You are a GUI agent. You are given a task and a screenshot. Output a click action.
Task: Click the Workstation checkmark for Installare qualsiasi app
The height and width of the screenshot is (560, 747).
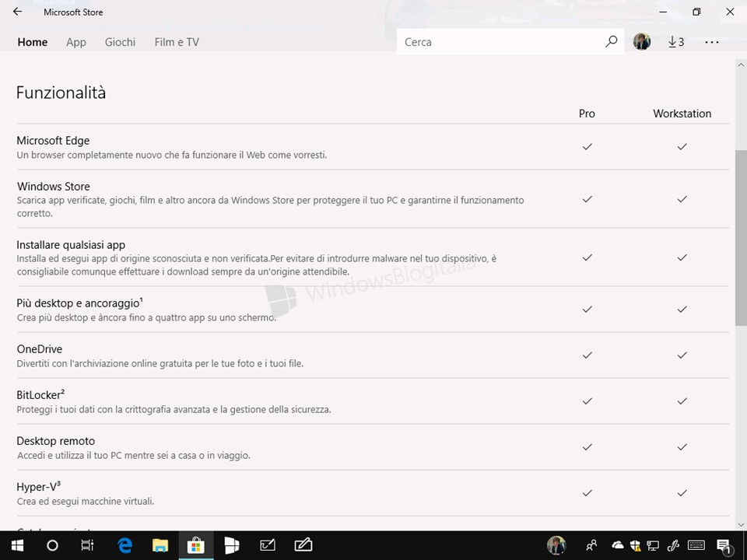tap(682, 257)
